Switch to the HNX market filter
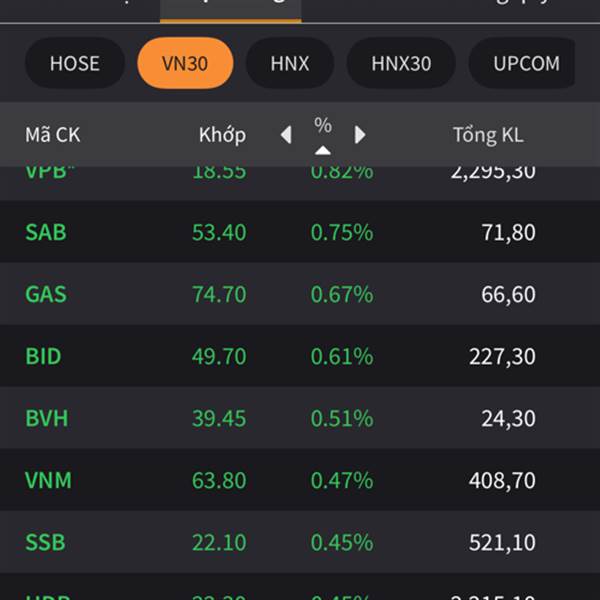This screenshot has width=600, height=600. [x=290, y=63]
